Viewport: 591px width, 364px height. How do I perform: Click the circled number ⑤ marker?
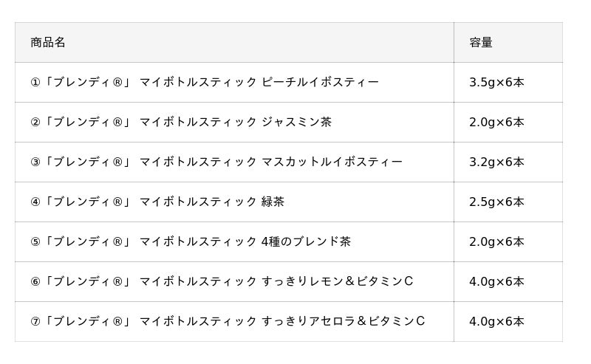pyautogui.click(x=35, y=241)
